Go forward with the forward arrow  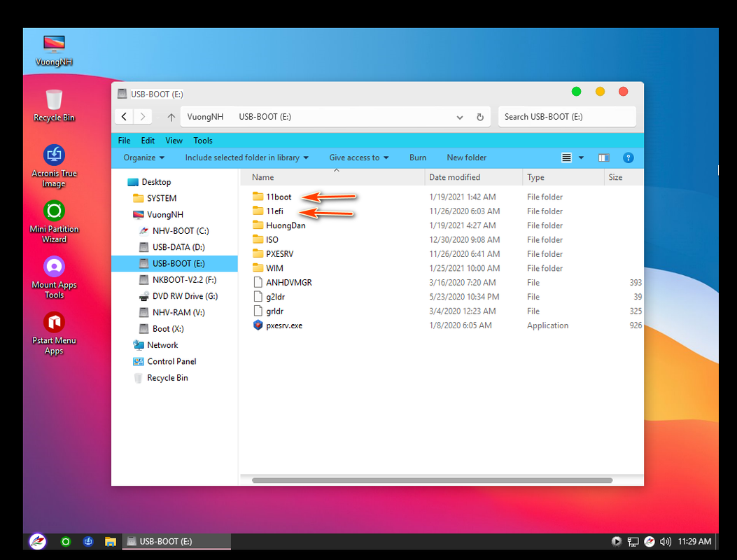143,117
